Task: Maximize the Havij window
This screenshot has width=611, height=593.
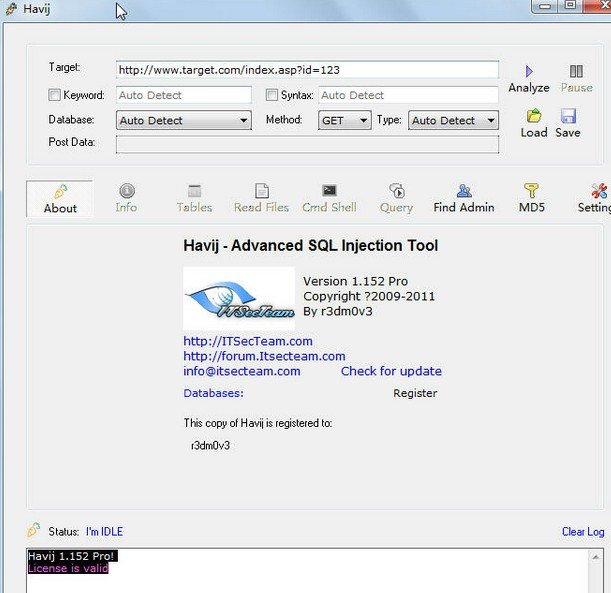Action: 570,5
